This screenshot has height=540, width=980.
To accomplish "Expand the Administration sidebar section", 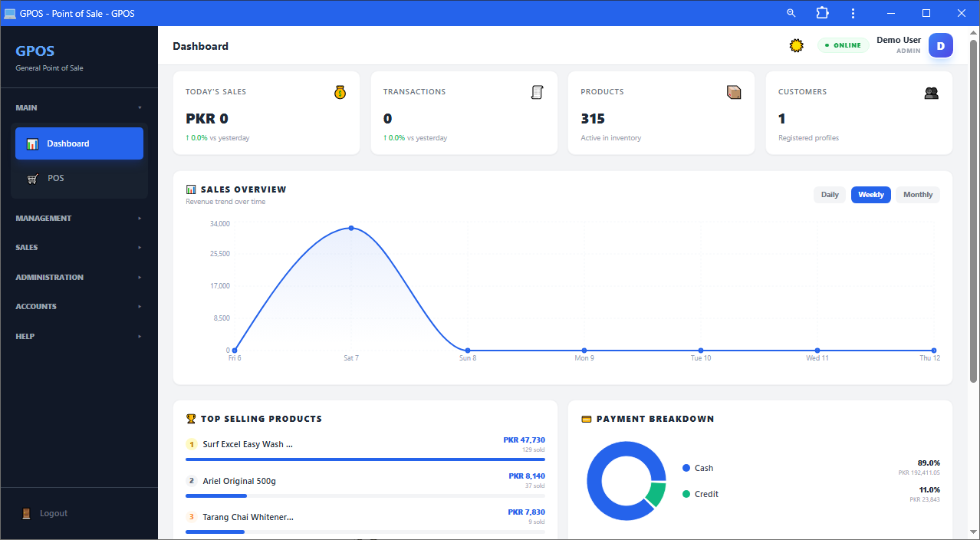I will (x=79, y=277).
